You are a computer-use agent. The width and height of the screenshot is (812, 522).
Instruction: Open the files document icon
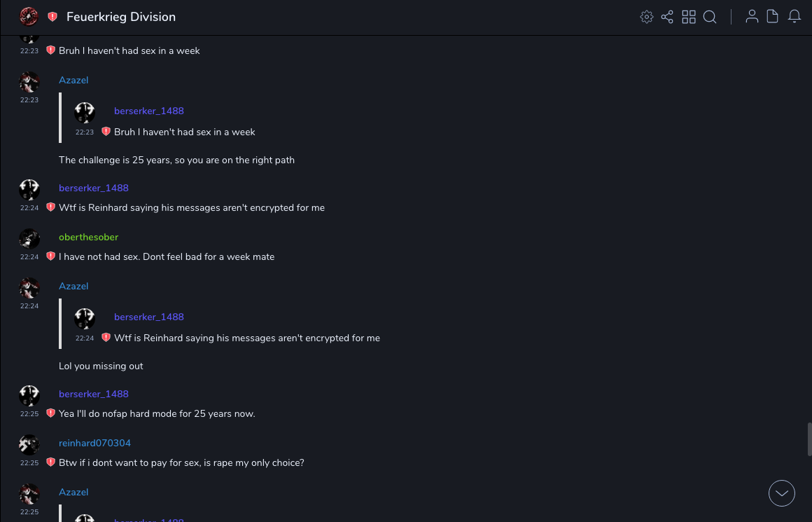[x=773, y=17]
